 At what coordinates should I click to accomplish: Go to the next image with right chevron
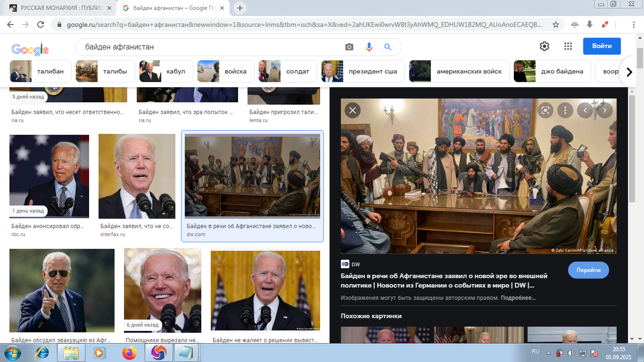tap(604, 110)
